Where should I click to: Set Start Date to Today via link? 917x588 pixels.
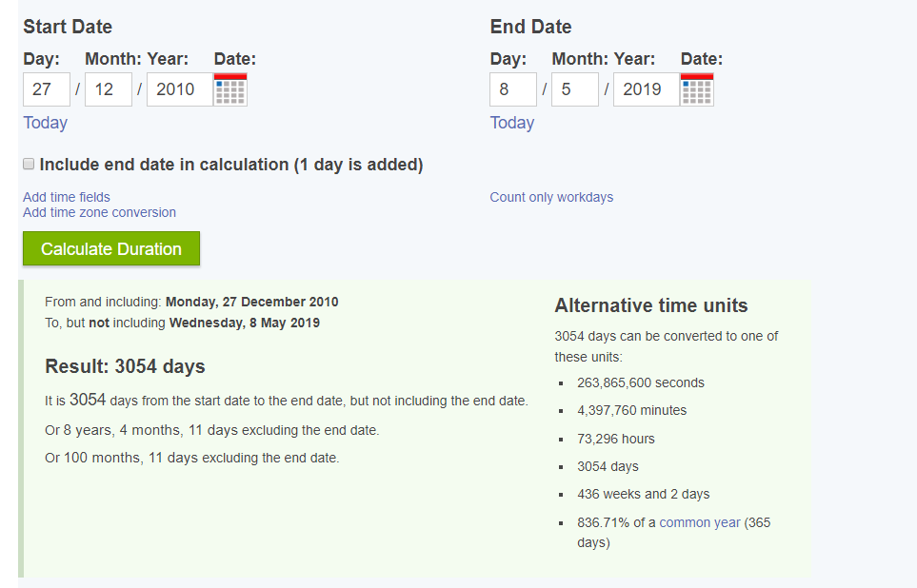[x=46, y=123]
